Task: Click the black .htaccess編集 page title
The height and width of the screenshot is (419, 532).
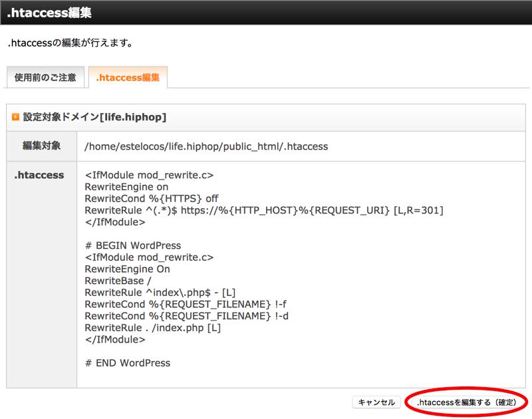Action: 49,13
